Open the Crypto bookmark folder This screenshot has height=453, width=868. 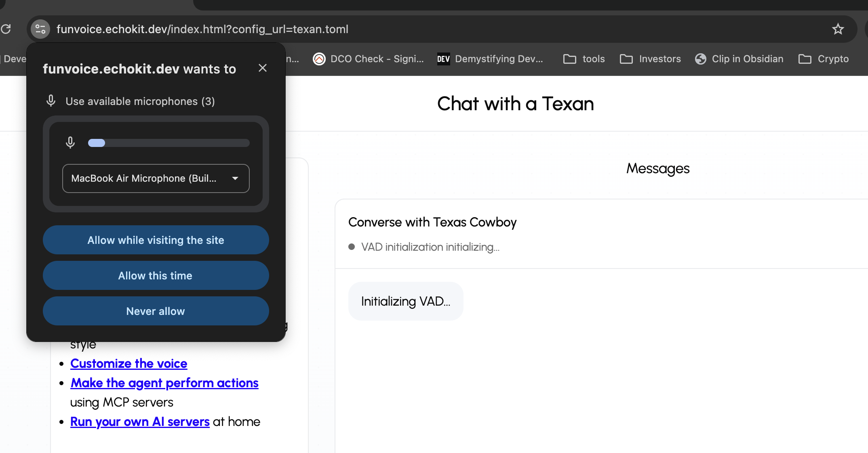point(824,59)
